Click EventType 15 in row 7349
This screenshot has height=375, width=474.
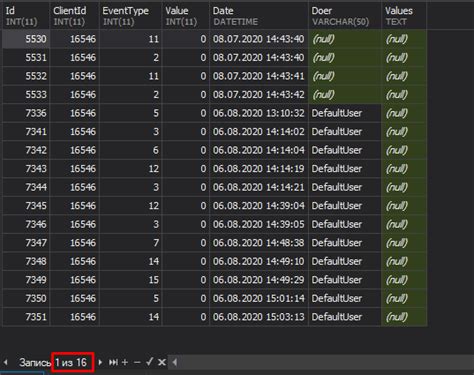pyautogui.click(x=130, y=280)
